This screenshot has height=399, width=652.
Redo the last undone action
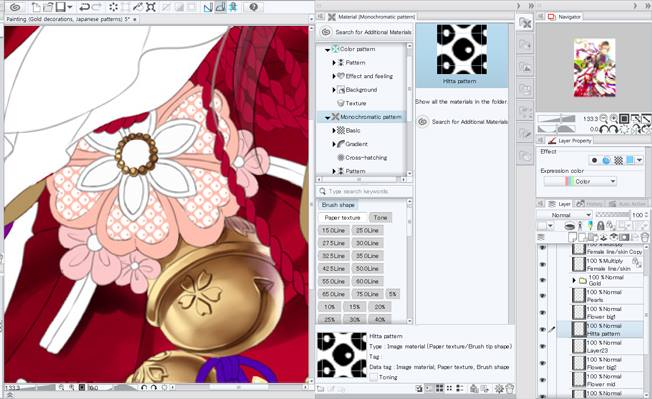(96, 7)
